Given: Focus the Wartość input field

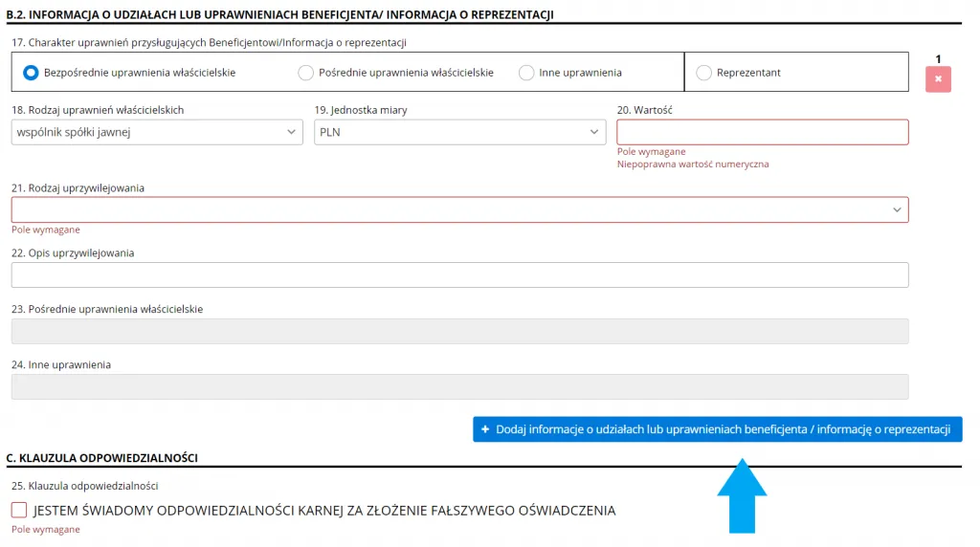Looking at the screenshot, I should point(762,132).
